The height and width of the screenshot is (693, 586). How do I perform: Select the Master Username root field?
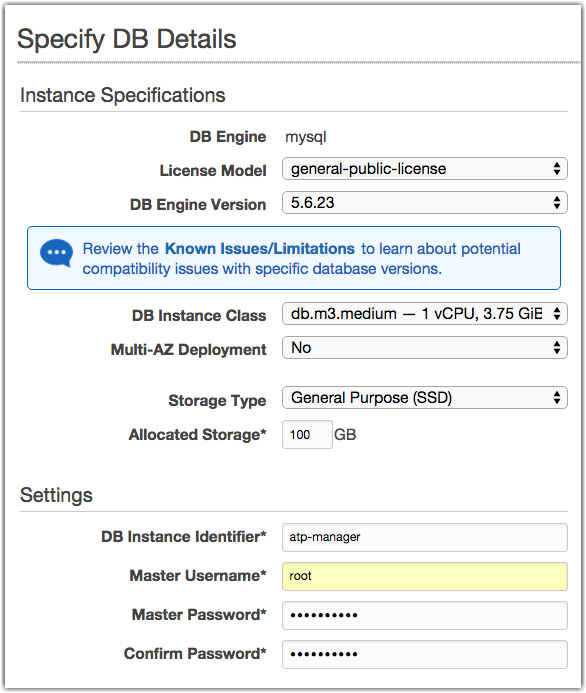point(425,576)
